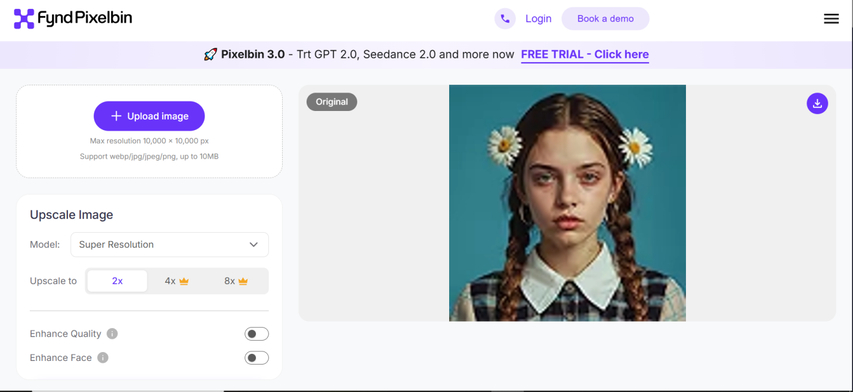
Task: Toggle Enhance Face switch
Action: pyautogui.click(x=257, y=358)
